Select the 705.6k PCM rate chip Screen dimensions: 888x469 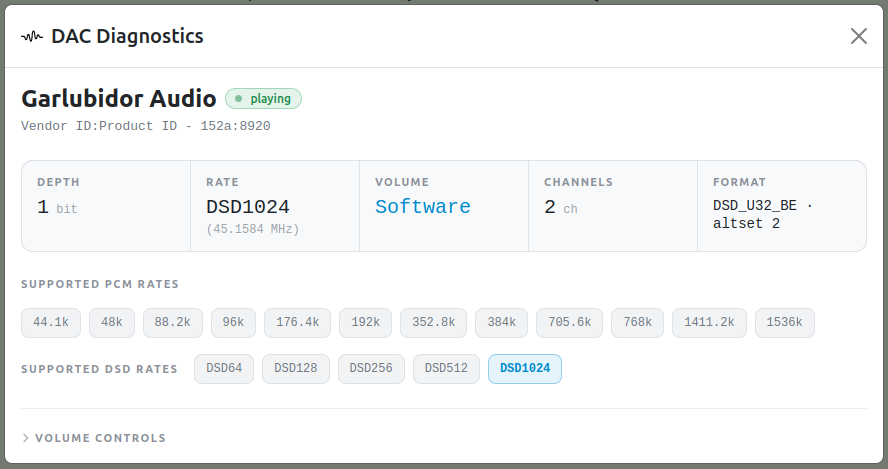[569, 322]
